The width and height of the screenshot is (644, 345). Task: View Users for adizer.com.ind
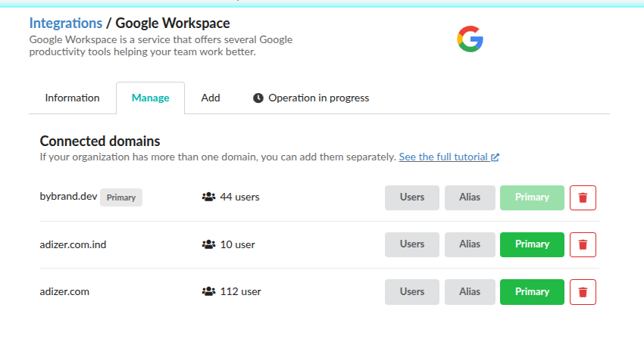pos(412,244)
